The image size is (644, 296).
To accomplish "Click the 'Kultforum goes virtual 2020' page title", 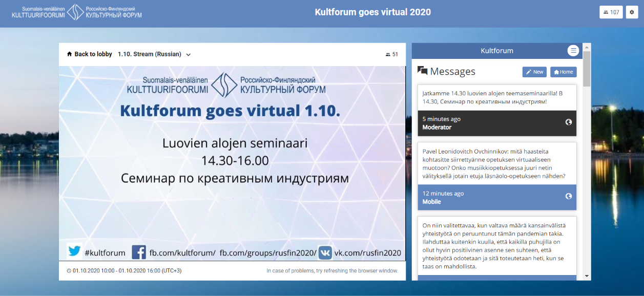I will 373,12.
